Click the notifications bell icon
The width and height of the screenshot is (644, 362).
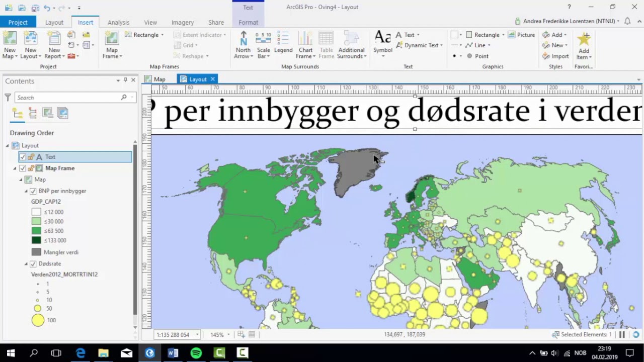click(627, 21)
